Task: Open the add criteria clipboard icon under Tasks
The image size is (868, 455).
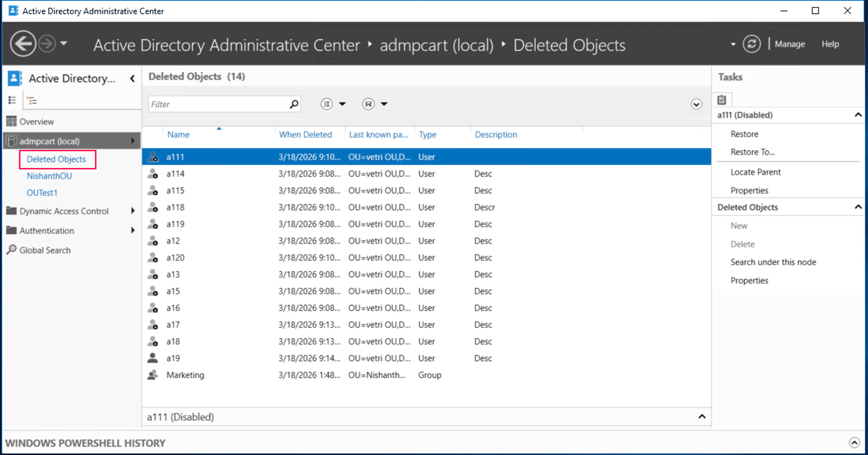Action: (722, 100)
